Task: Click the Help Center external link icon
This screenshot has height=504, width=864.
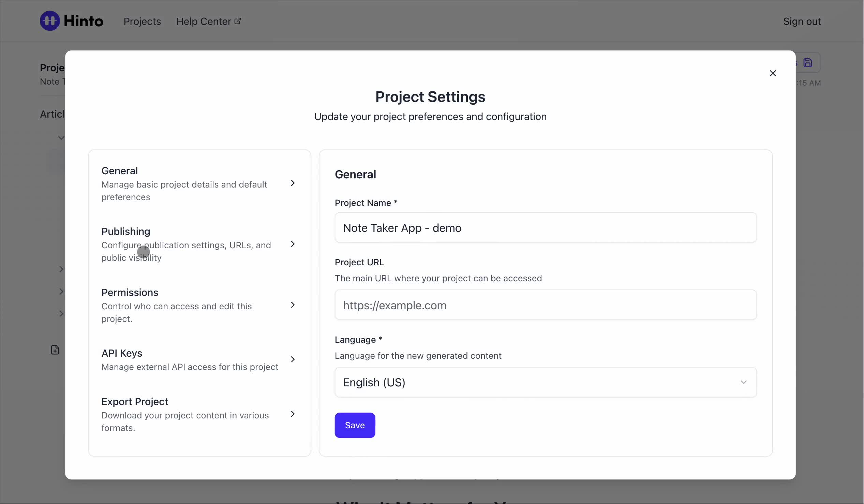Action: click(238, 21)
